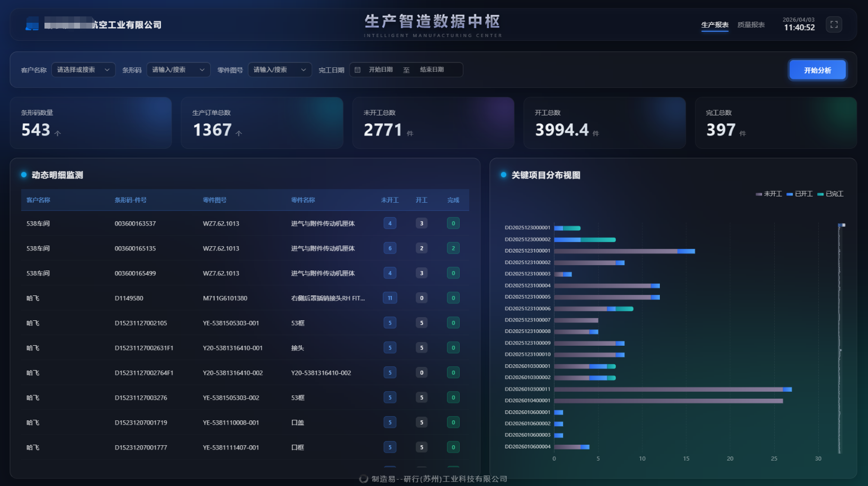Click 完成 badge 2 for barcode 003600165135
This screenshot has height=486, width=868.
coord(453,248)
